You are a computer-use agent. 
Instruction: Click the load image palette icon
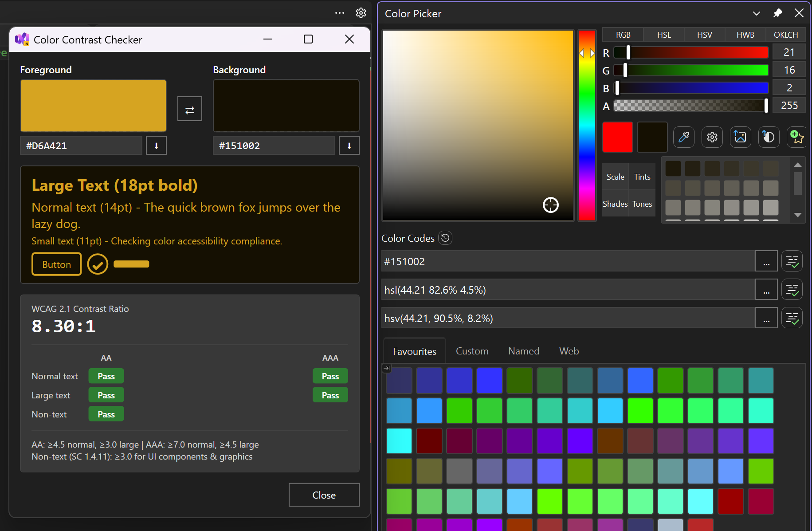click(740, 137)
